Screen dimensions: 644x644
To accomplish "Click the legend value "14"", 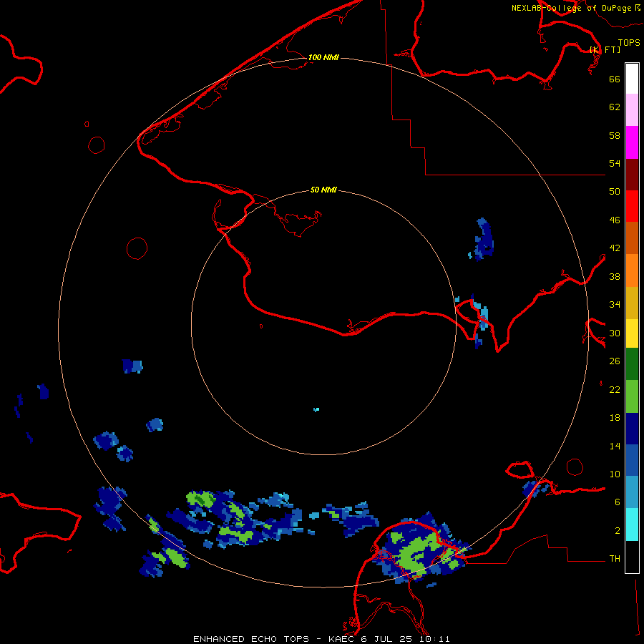I will click(x=615, y=446).
